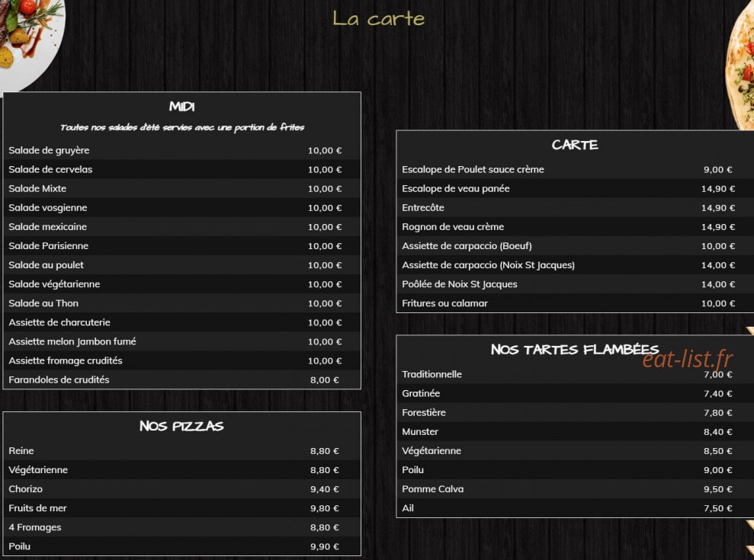The image size is (754, 560).
Task: Click the 8,40 € Munster price
Action: coord(718,432)
